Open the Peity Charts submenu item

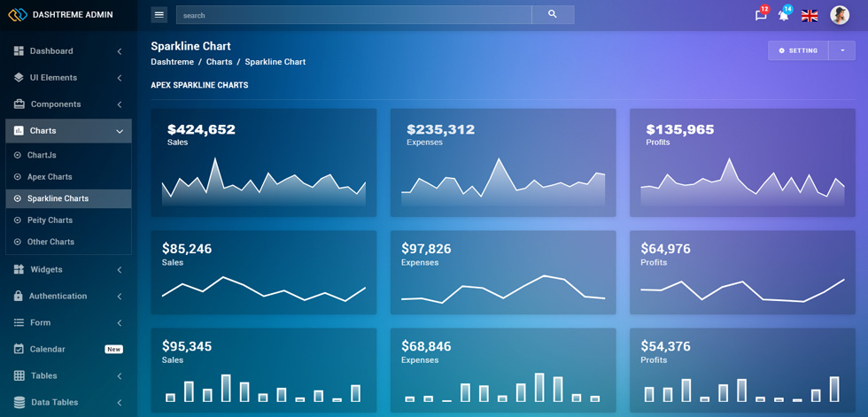click(x=69, y=220)
